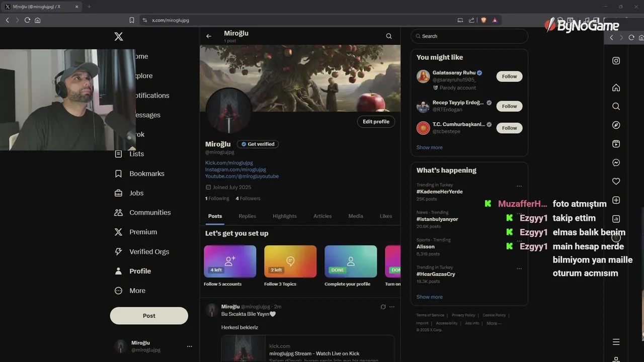
Task: Click the Instagram Home icon
Action: tap(616, 87)
